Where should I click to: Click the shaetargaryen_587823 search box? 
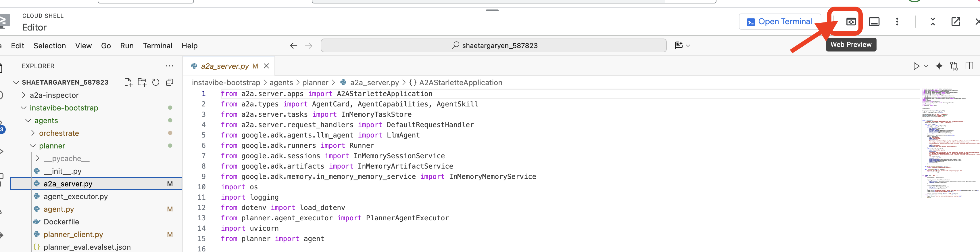tap(493, 46)
